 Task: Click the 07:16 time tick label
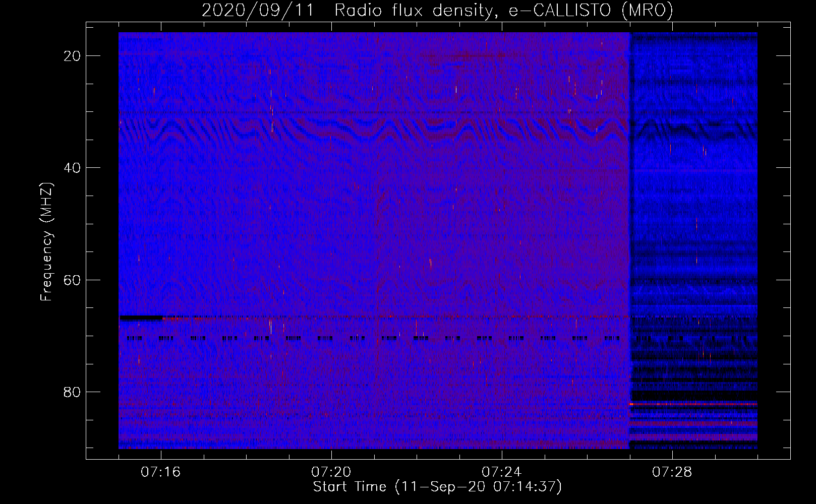(161, 472)
